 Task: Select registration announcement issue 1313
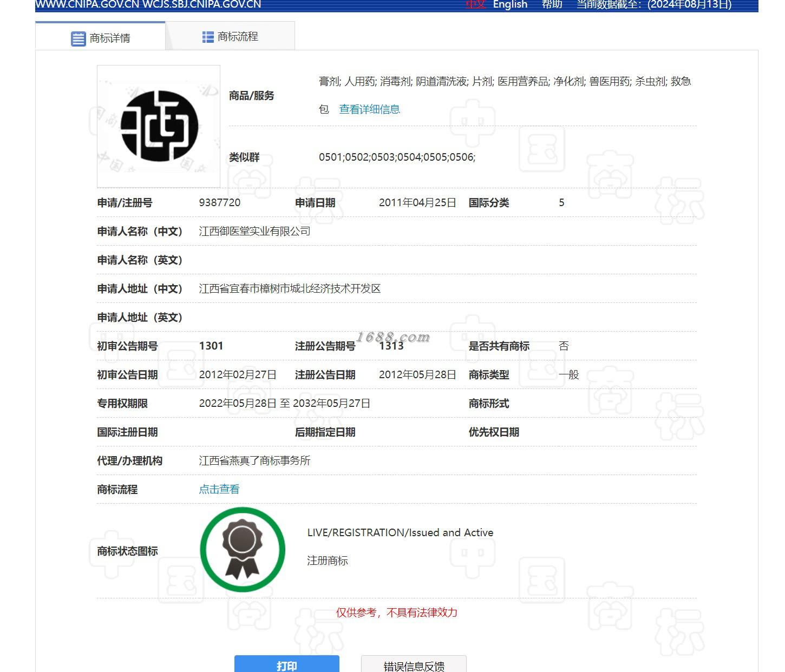click(x=391, y=346)
